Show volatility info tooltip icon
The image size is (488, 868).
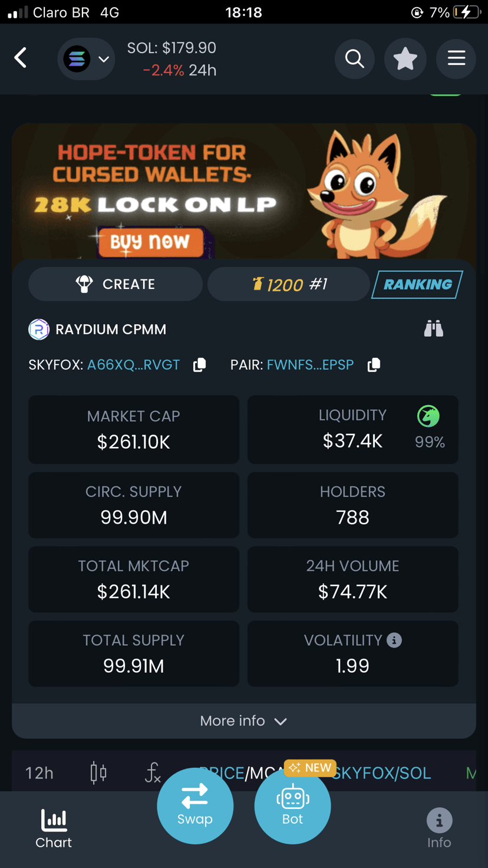click(x=394, y=640)
